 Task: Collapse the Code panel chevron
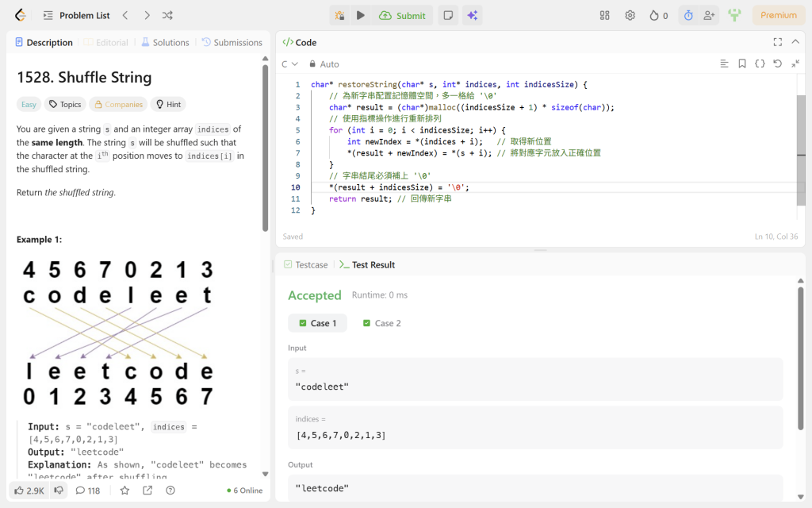point(795,42)
